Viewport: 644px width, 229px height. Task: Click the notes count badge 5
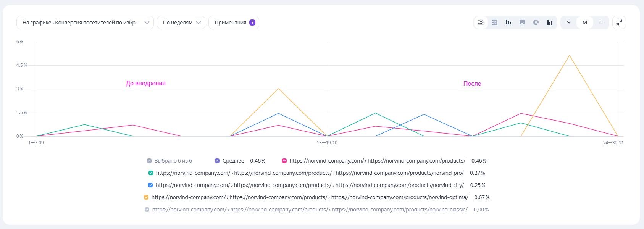(252, 23)
